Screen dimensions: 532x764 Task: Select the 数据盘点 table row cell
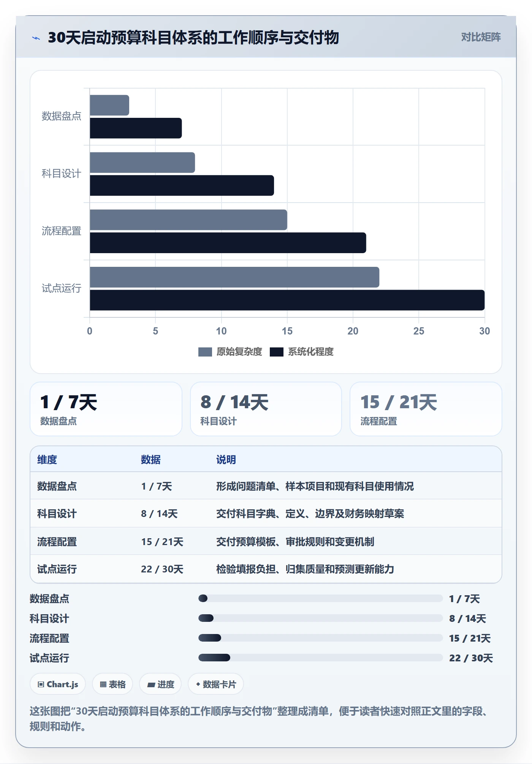(x=57, y=486)
